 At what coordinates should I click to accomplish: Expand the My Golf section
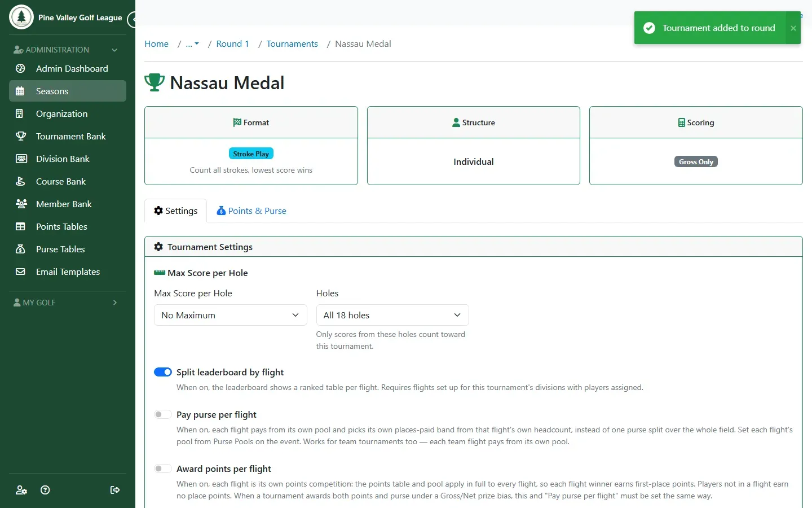tap(68, 303)
